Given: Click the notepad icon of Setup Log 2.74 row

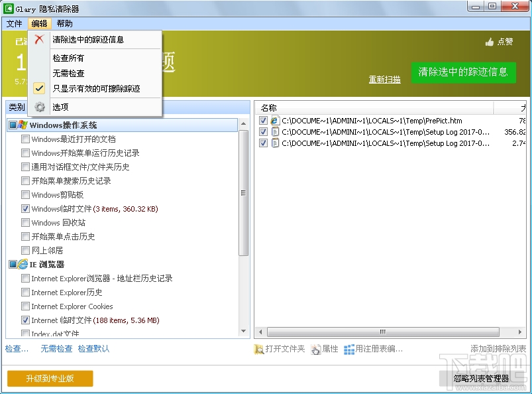Looking at the screenshot, I should (275, 143).
